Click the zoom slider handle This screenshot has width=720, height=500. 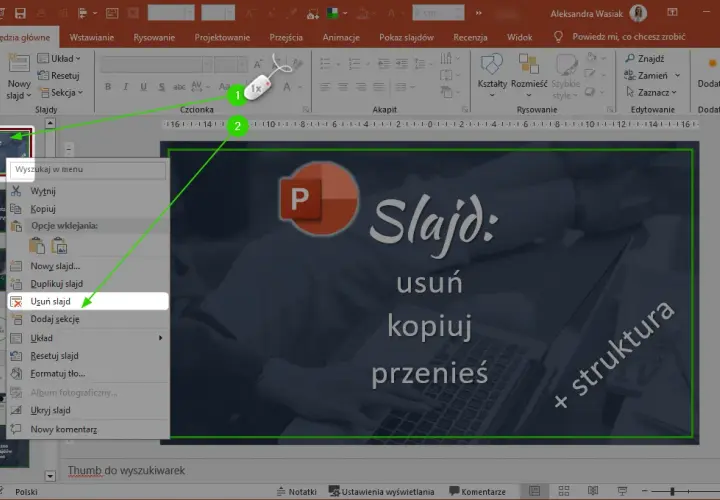pyautogui.click(x=672, y=491)
